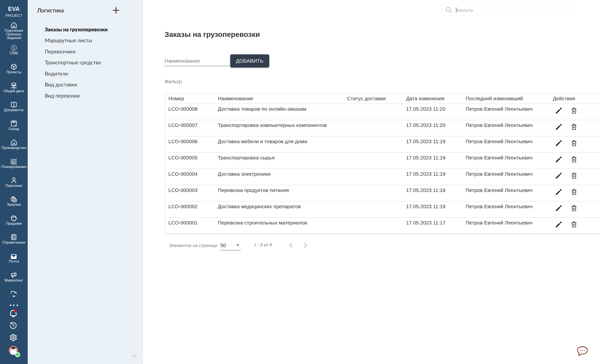Open chat bubble in bottom right corner
This screenshot has width=600, height=364.
pyautogui.click(x=583, y=351)
